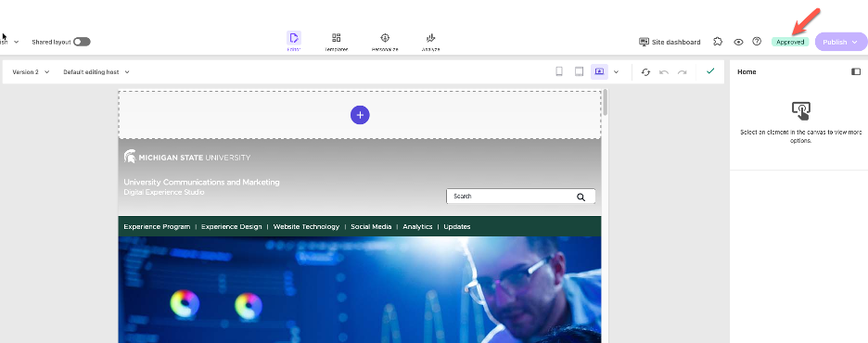Open the Updates nav item

456,226
